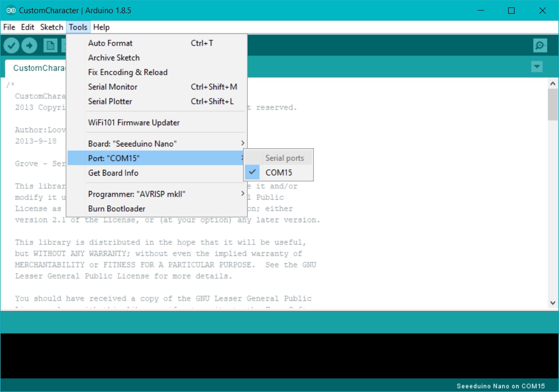
Task: Open Serial Plotter menu entry
Action: tap(157, 102)
